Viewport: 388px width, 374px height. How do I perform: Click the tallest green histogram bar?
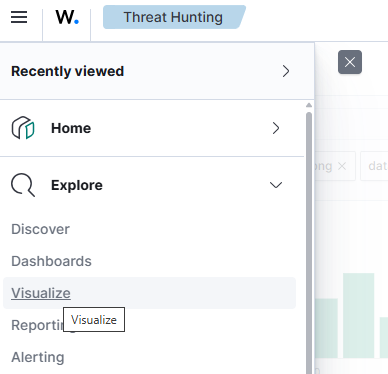point(359,315)
